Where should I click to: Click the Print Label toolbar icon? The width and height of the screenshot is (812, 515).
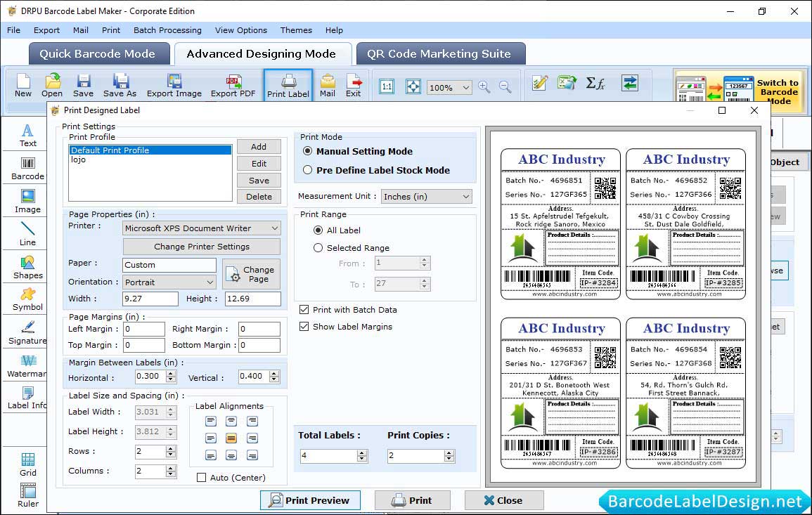click(x=288, y=86)
